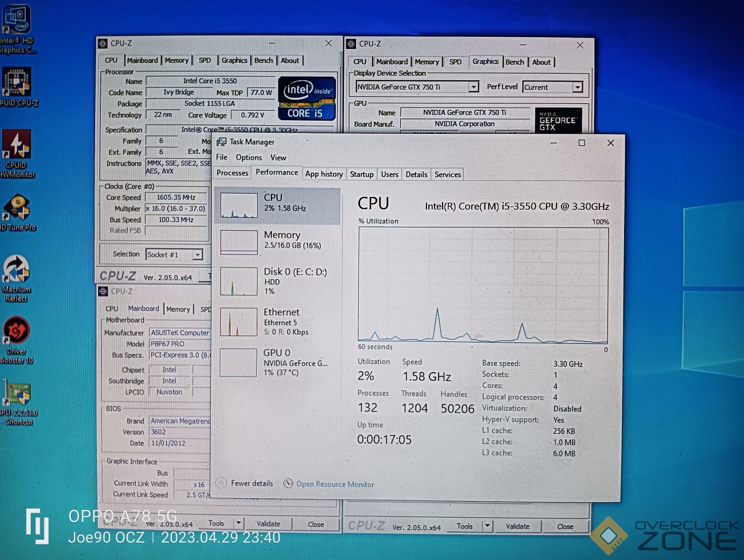Open SPD tab in top-left CPU-Z
The height and width of the screenshot is (560, 744).
coord(204,60)
